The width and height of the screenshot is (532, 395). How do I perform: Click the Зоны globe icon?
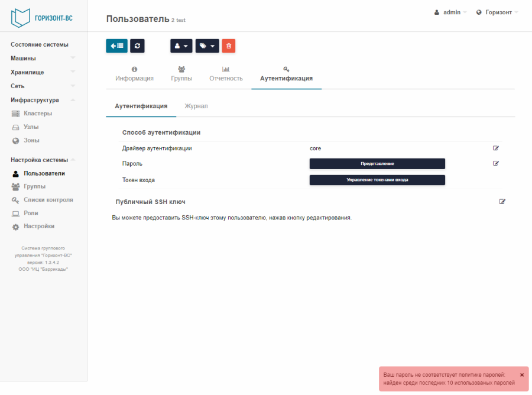pyautogui.click(x=15, y=141)
